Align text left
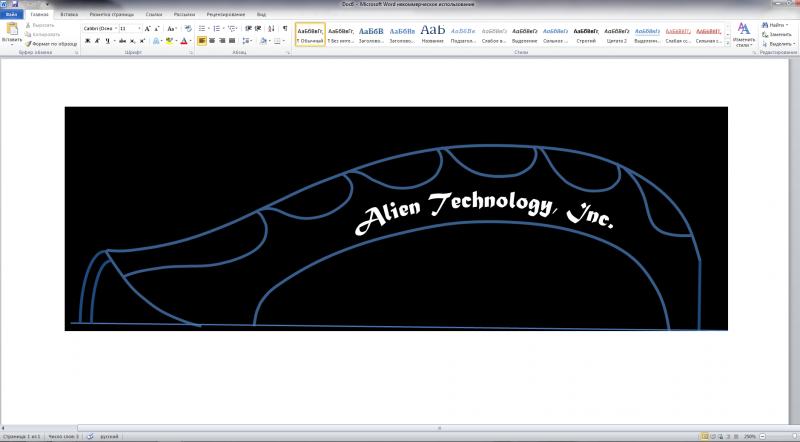The image size is (800, 442). pos(202,41)
